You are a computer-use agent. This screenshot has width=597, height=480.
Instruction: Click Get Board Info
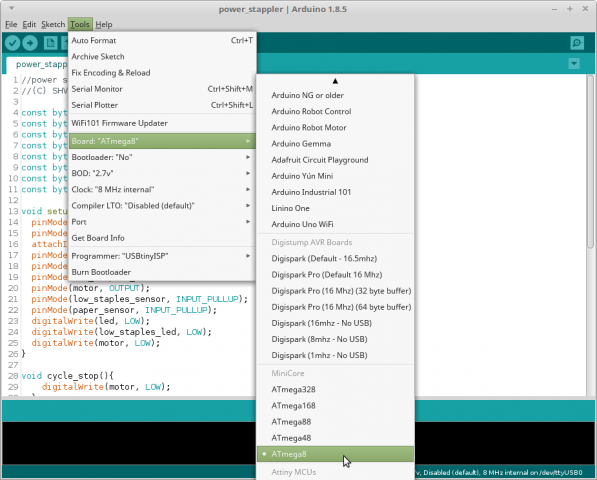click(162, 238)
